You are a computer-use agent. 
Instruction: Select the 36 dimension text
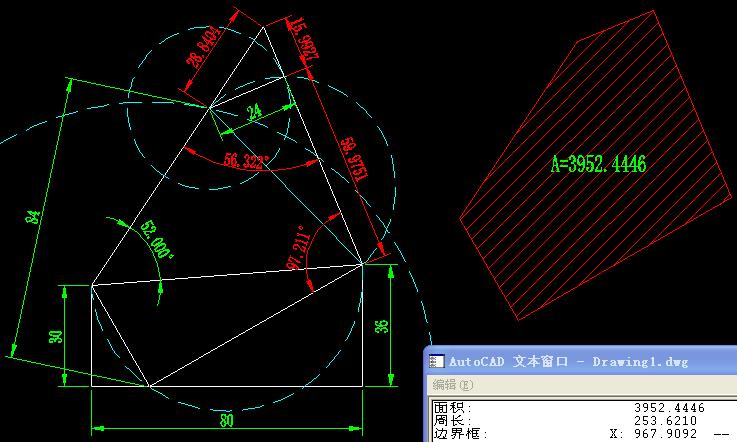coord(382,326)
